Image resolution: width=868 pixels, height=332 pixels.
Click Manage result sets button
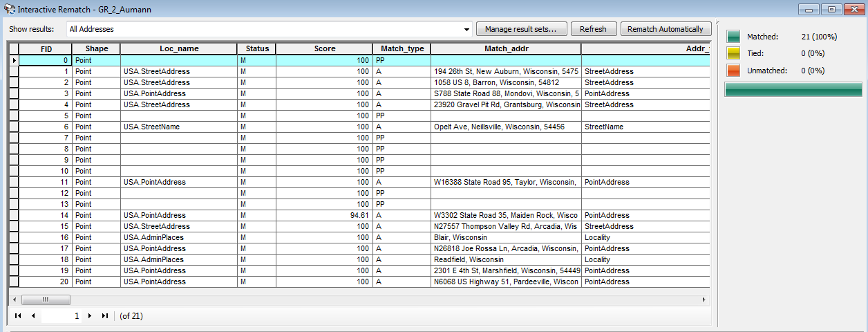(x=522, y=29)
